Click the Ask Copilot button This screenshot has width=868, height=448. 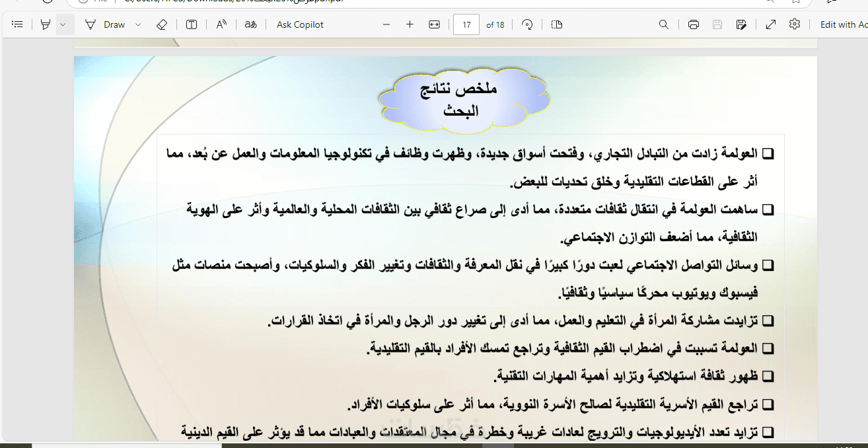click(300, 24)
